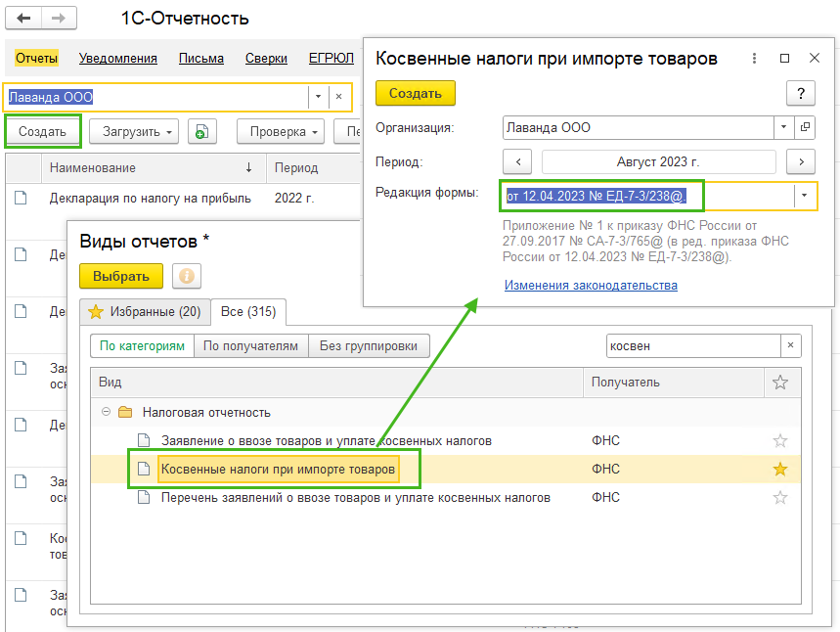This screenshot has height=632, width=840.
Task: Click the search field containing 'косвен'
Action: pos(693,345)
